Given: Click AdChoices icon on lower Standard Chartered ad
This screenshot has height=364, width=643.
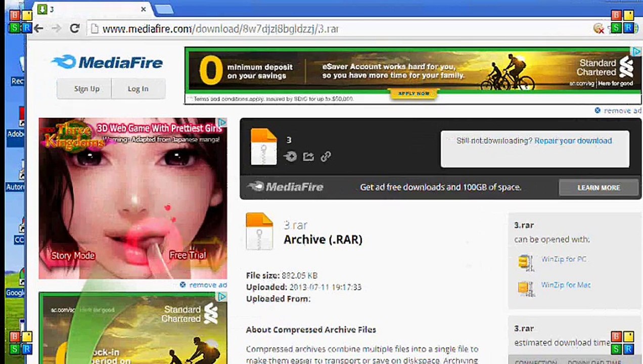Looking at the screenshot, I should pyautogui.click(x=221, y=297).
